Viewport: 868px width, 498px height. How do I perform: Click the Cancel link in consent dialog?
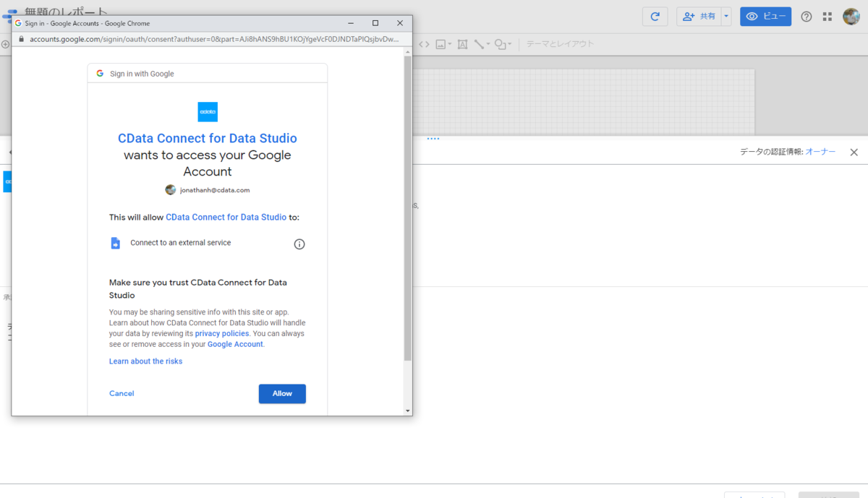point(122,393)
